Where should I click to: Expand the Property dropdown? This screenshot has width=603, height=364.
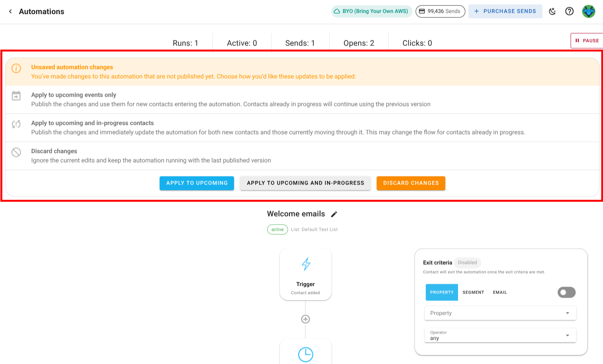[x=500, y=313]
